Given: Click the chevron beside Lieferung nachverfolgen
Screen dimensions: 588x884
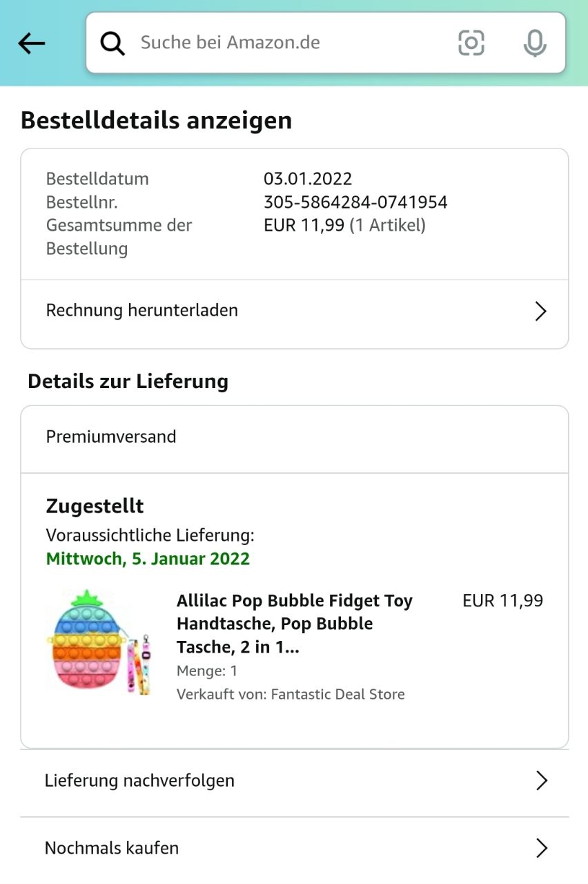Looking at the screenshot, I should (542, 781).
